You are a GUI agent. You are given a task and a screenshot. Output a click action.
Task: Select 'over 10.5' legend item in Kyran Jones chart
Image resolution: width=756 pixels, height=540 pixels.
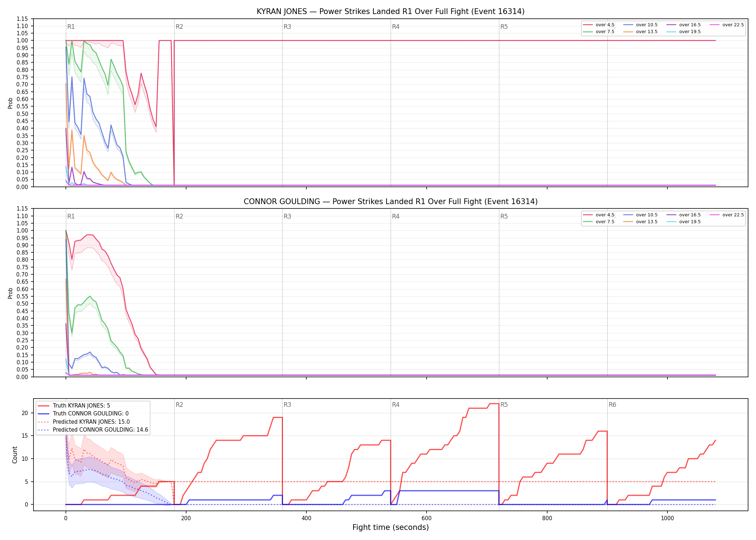pyautogui.click(x=640, y=25)
